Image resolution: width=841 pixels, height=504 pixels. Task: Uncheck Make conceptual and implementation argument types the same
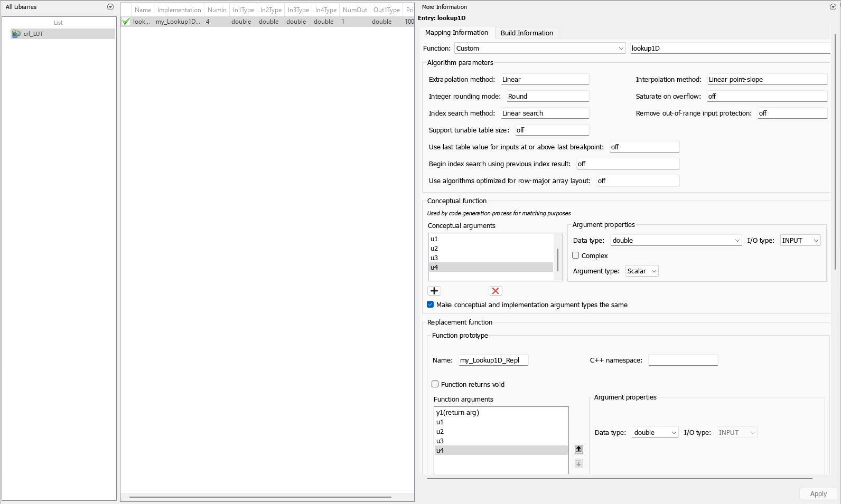click(431, 305)
